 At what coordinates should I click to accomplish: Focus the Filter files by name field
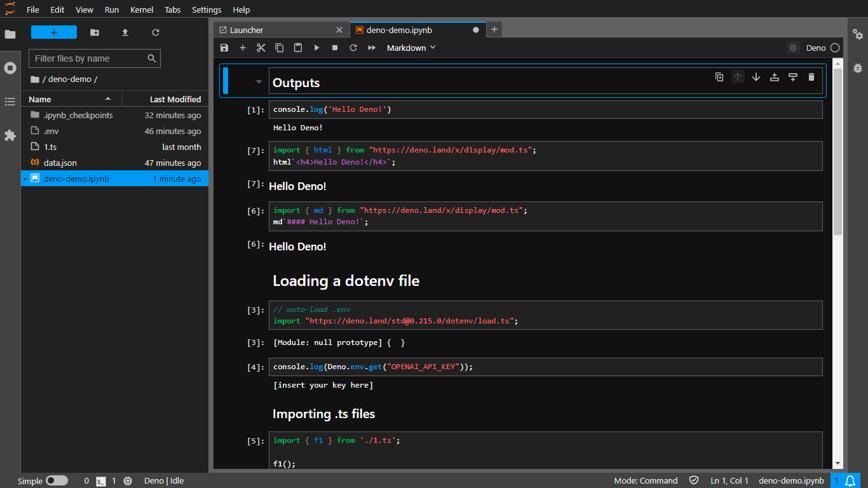(89, 58)
